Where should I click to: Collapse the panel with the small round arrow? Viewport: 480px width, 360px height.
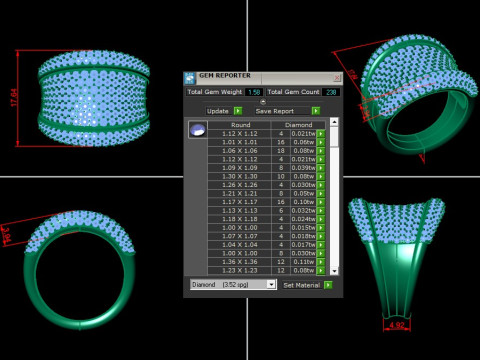pyautogui.click(x=263, y=102)
